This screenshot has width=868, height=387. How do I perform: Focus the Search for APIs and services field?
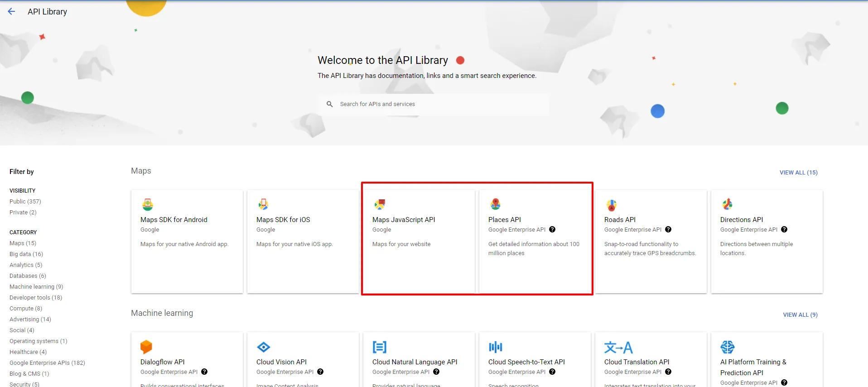click(x=434, y=104)
